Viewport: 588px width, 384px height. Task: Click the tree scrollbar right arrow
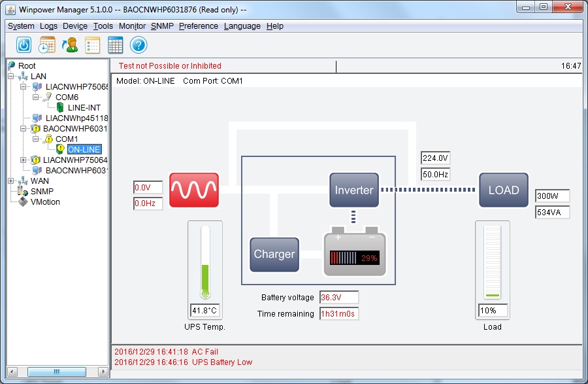[x=103, y=372]
